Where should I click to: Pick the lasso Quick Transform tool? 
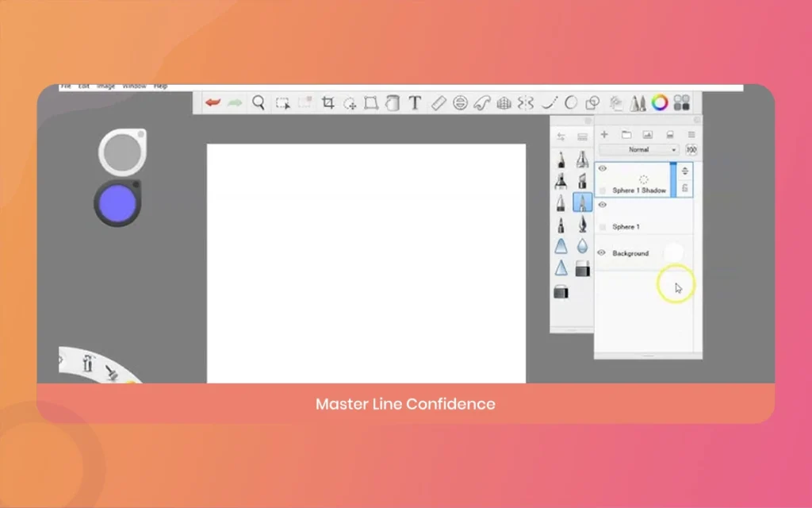[x=350, y=103]
